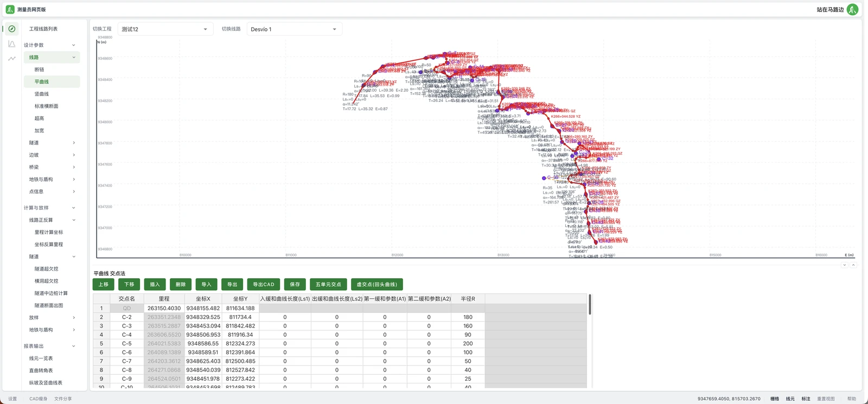Expand the 边坡 tree group
The width and height of the screenshot is (868, 404).
click(74, 155)
